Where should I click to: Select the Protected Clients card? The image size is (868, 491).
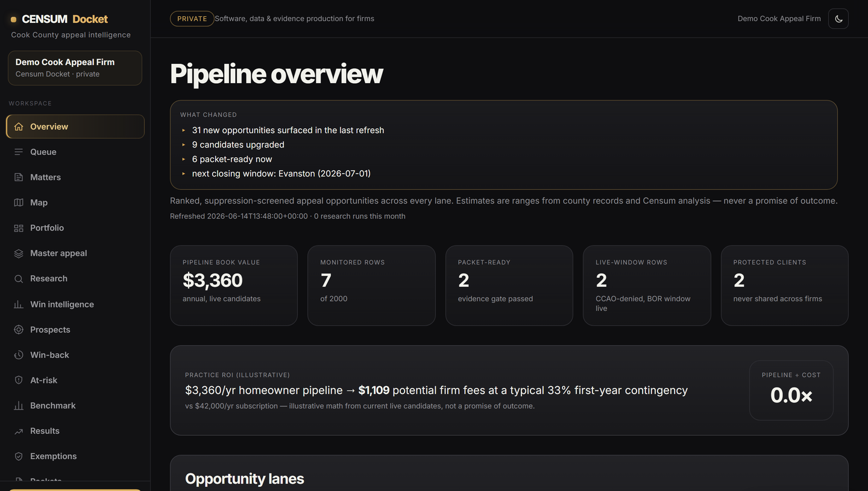[785, 286]
